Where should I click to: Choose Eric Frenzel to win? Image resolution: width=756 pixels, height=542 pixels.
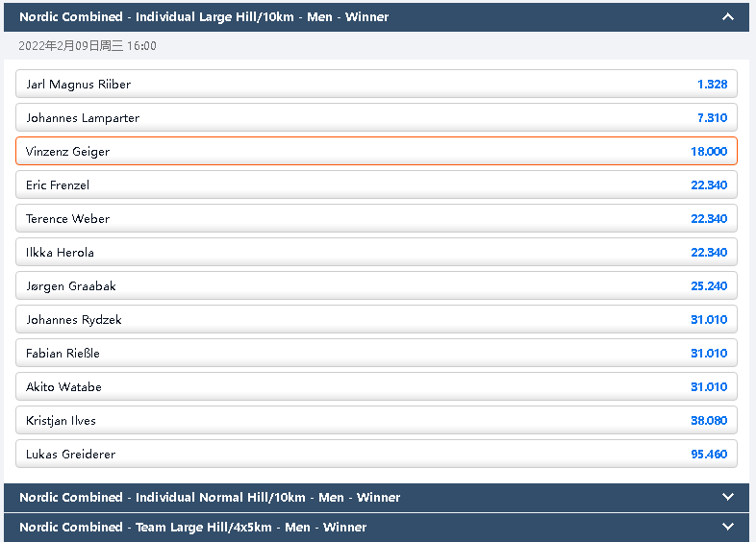point(376,185)
